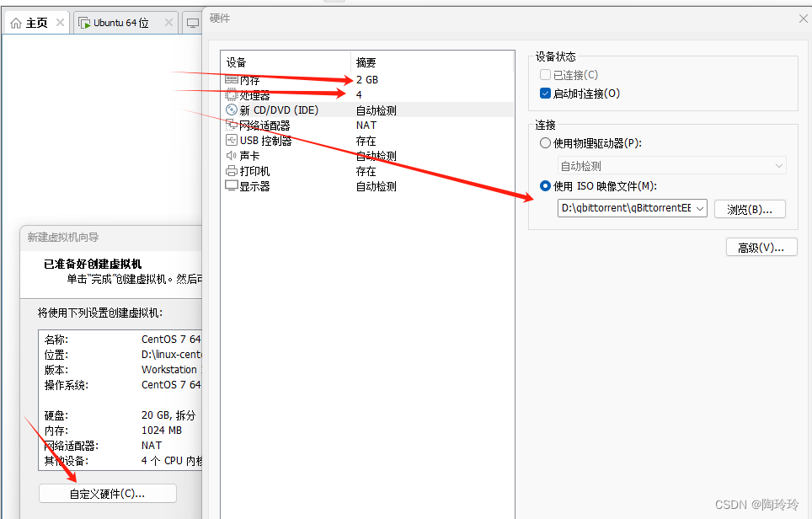Open the 自动检测 physical drive dropdown
This screenshot has height=519, width=812.
(671, 166)
